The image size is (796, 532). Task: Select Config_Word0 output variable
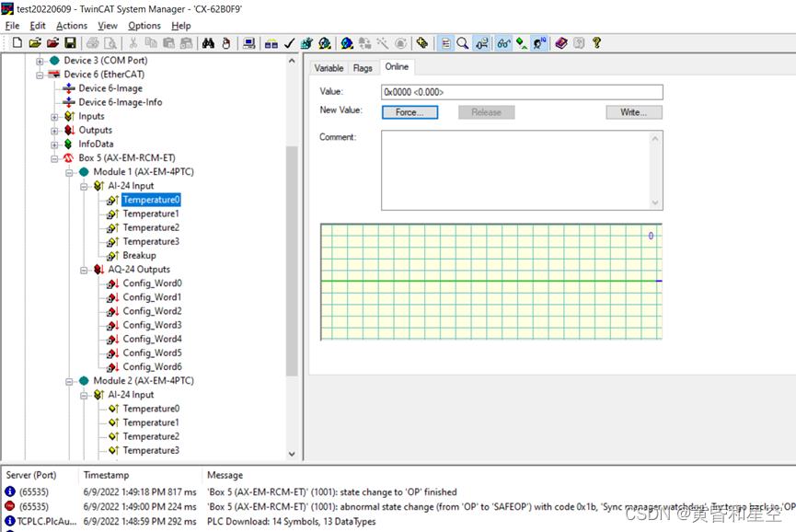pos(152,283)
